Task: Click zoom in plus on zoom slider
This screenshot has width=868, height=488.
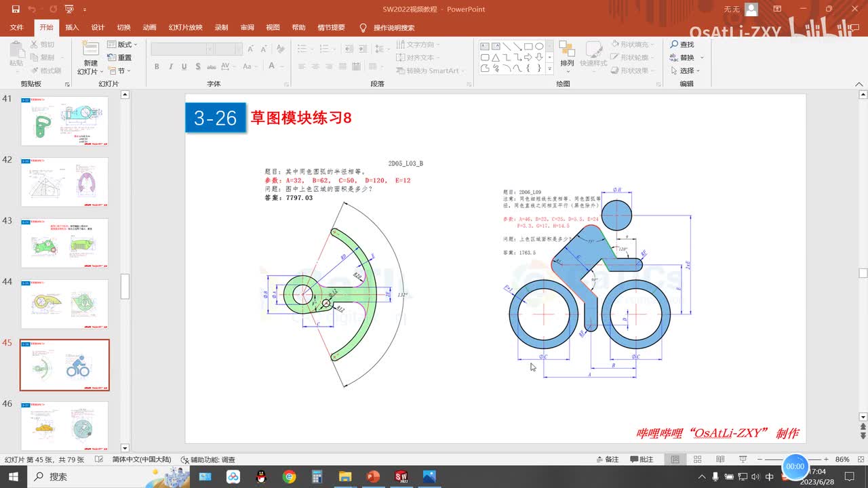Action: coord(826,460)
